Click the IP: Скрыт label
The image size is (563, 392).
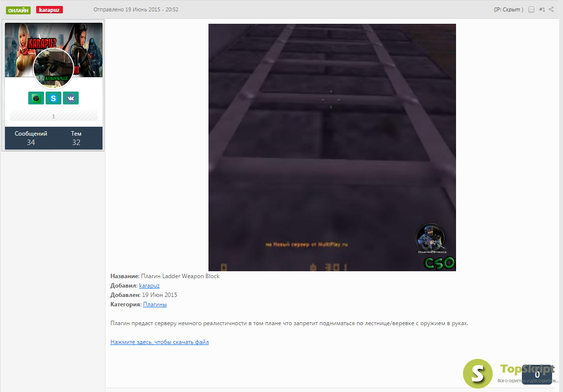point(509,10)
